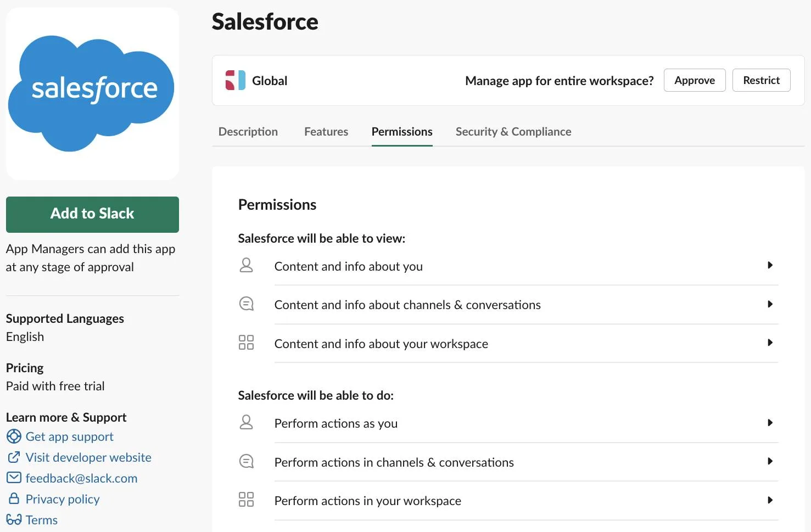The width and height of the screenshot is (811, 532).
Task: Click the Content and info about you row text
Action: [x=349, y=266]
